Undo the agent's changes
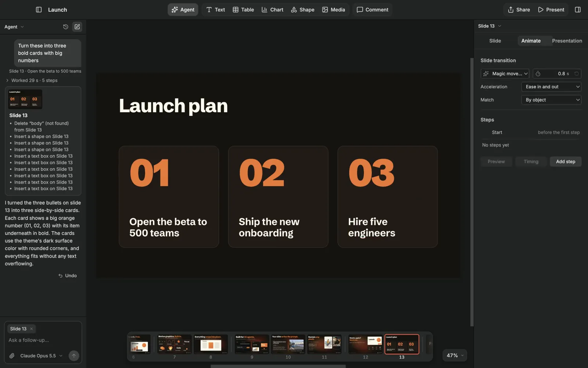 (68, 276)
